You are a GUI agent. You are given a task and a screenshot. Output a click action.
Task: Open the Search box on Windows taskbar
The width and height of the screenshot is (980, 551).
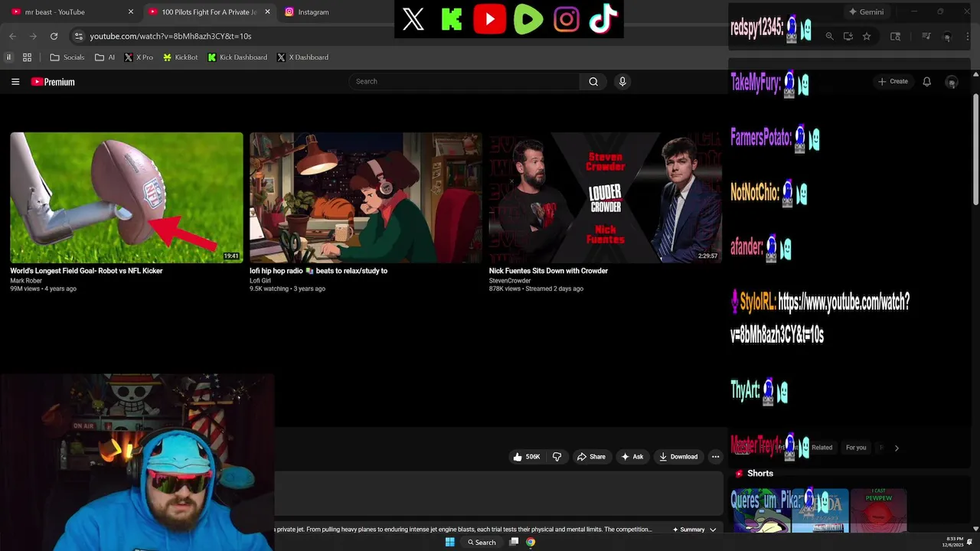(x=482, y=542)
